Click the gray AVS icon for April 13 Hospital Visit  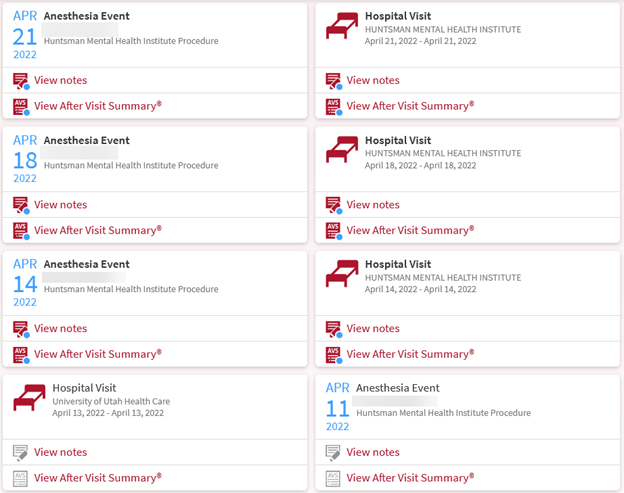pyautogui.click(x=21, y=478)
